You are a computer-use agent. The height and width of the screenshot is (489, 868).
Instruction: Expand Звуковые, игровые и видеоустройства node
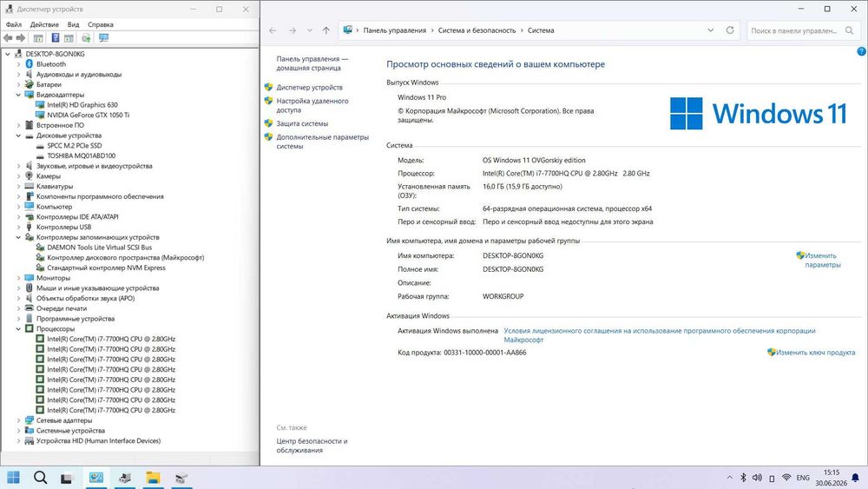18,166
